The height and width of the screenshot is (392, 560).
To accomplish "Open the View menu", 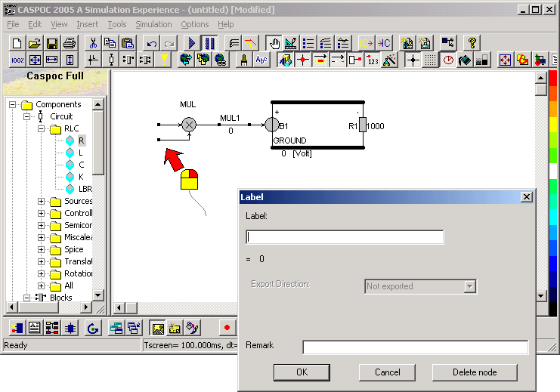I will (x=59, y=24).
